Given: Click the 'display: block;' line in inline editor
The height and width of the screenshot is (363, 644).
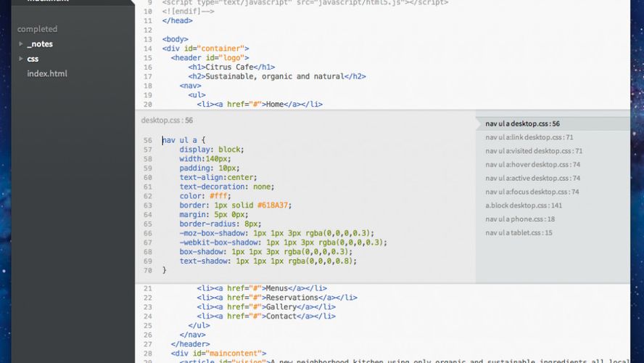Looking at the screenshot, I should pos(212,150).
